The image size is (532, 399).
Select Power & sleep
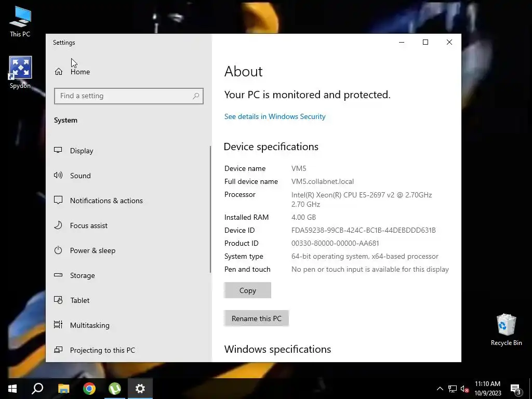click(129, 250)
